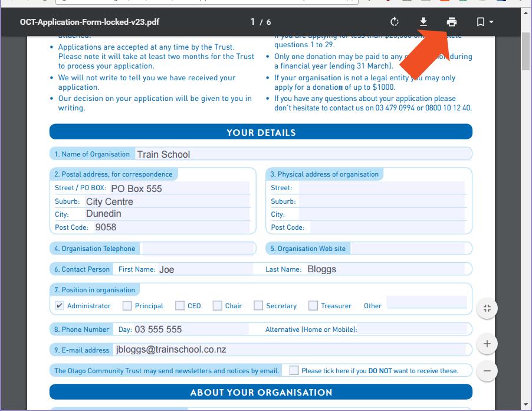Enable the email opt-out checkbox

293,370
